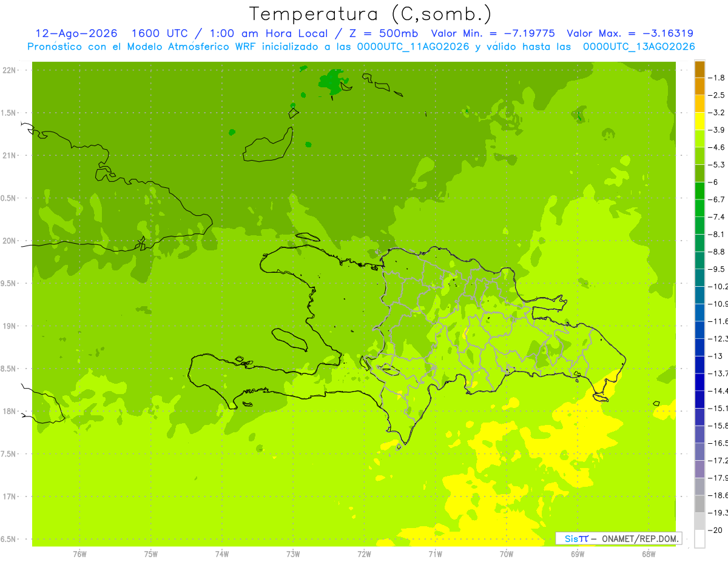Select the "Z = 500mb" level text
The width and height of the screenshot is (728, 562).
coord(385,33)
